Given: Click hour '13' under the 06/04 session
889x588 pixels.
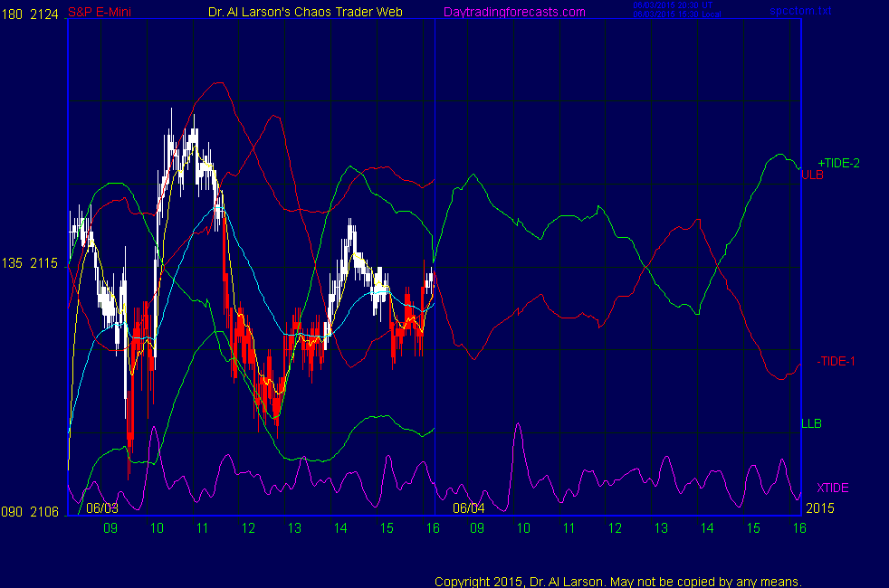Looking at the screenshot, I should tap(661, 528).
